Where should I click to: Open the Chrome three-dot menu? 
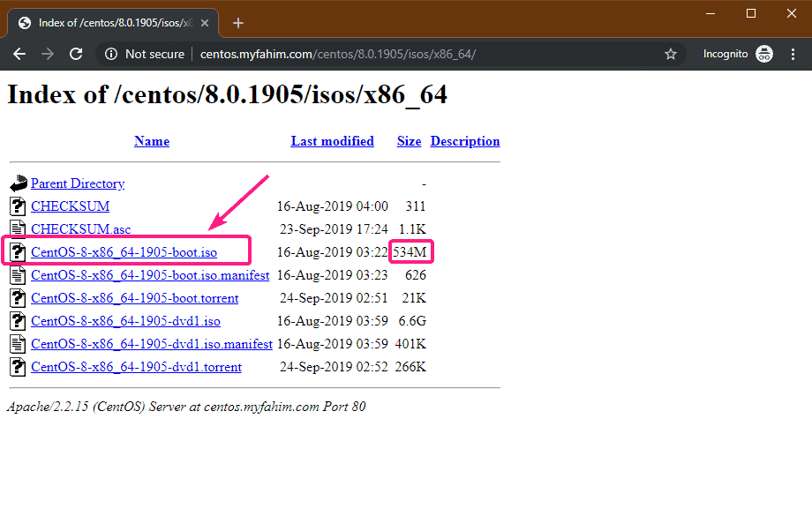[x=792, y=54]
